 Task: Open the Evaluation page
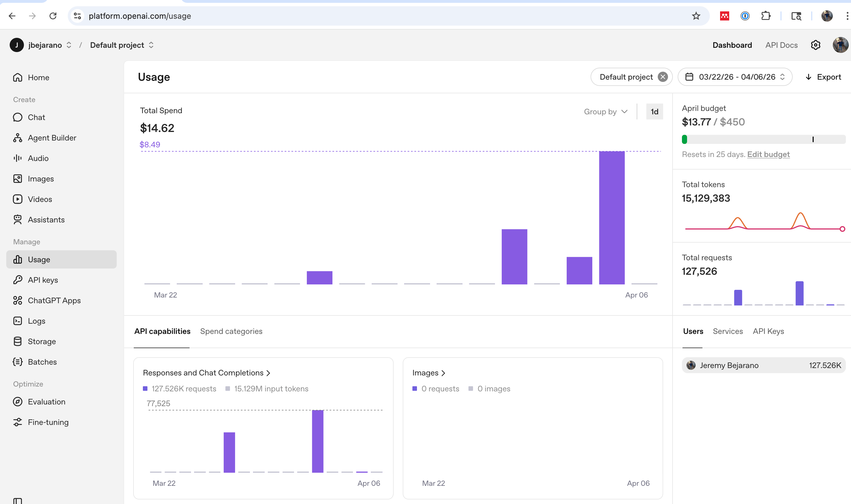point(61,402)
